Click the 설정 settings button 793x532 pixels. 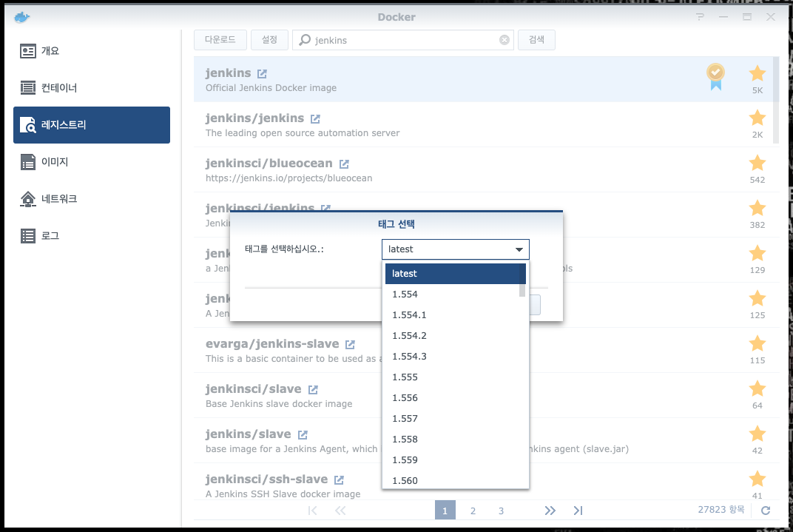[x=269, y=40]
